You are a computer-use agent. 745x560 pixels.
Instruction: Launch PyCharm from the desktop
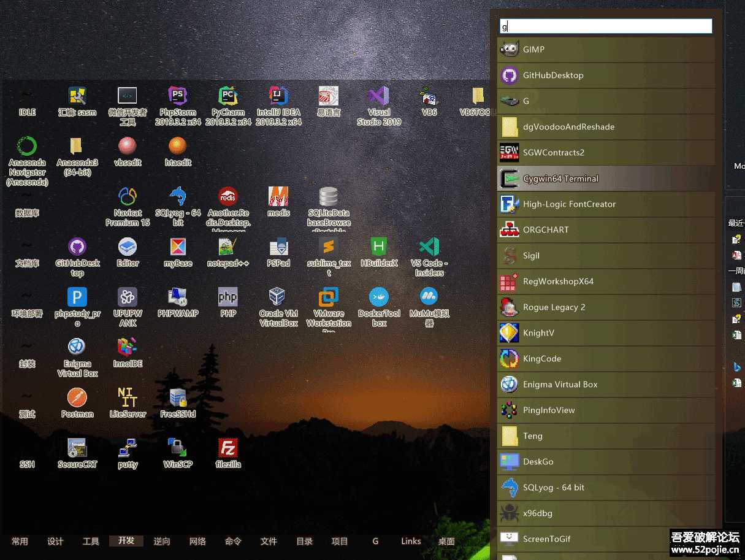(x=228, y=97)
